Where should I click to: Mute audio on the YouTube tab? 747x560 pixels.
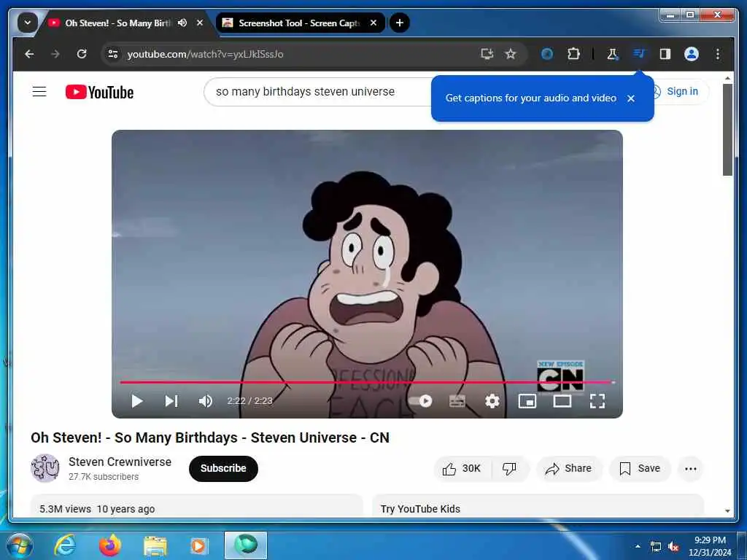tap(182, 23)
